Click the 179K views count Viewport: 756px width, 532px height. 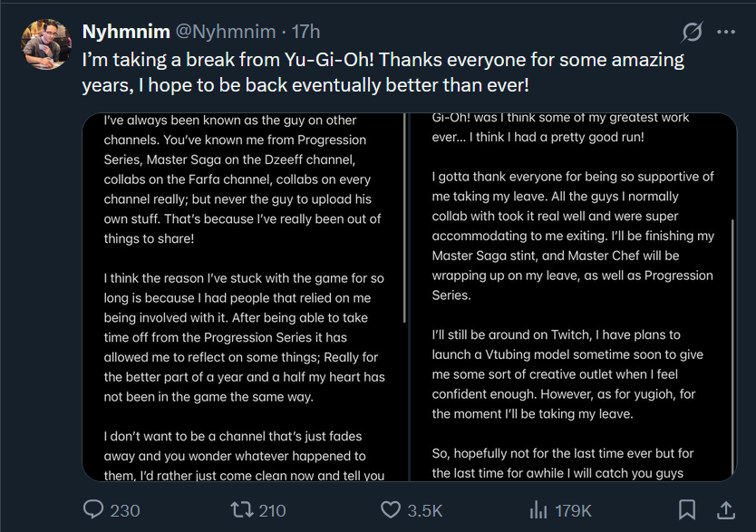(573, 511)
